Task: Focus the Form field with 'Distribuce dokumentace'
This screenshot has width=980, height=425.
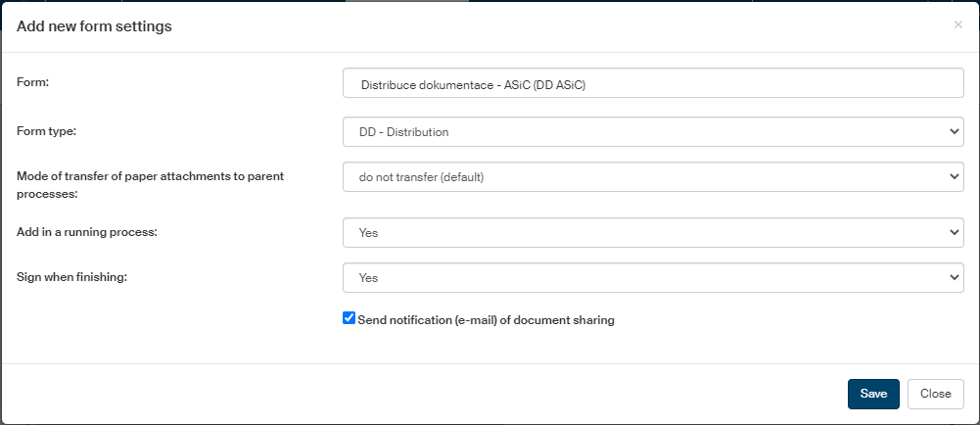Action: click(x=653, y=84)
